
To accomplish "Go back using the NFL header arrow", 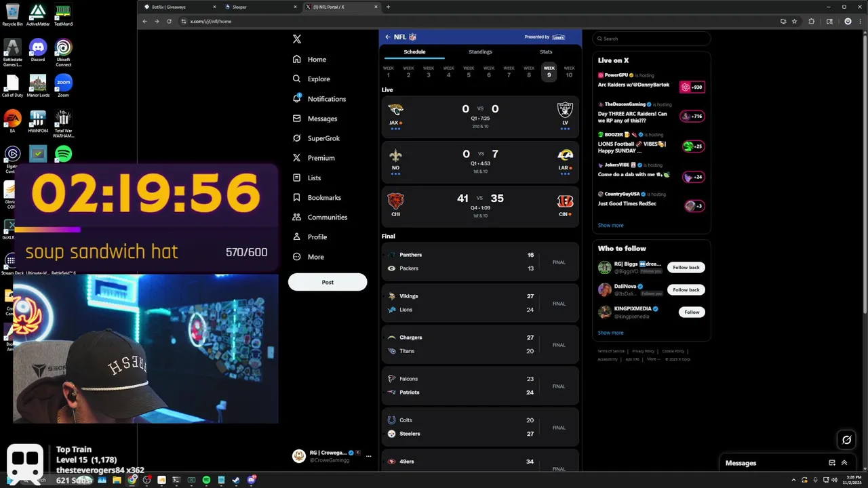I will 387,37.
